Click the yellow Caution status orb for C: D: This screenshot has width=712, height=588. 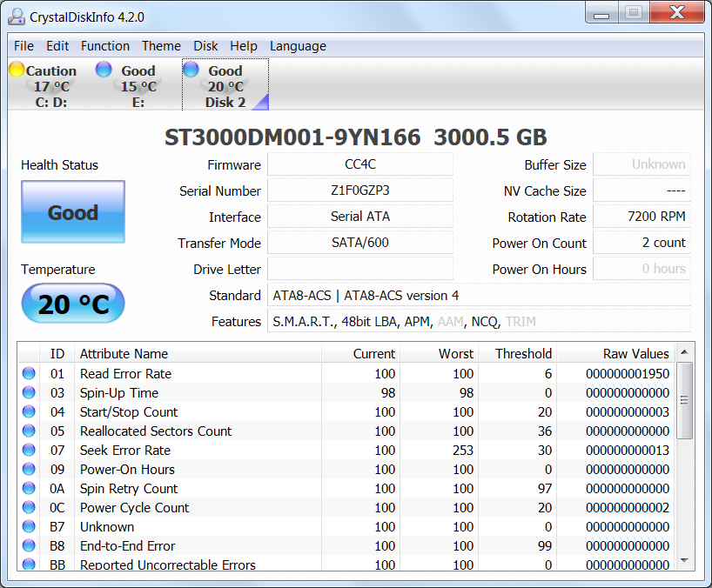click(17, 70)
